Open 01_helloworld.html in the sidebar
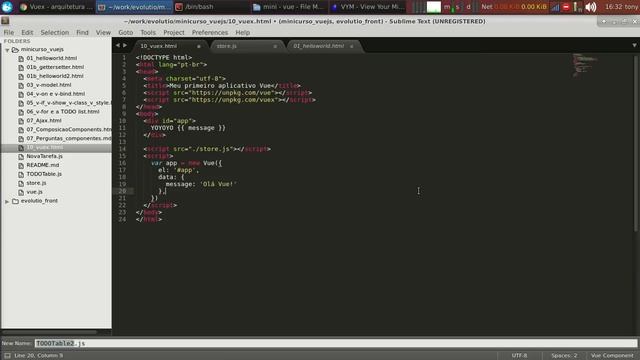This screenshot has width=640, height=360. [x=52, y=58]
